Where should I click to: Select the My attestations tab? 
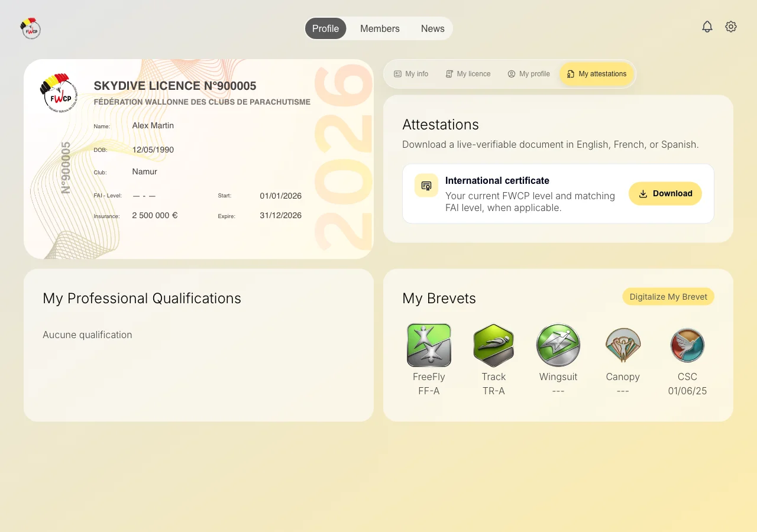(x=597, y=74)
